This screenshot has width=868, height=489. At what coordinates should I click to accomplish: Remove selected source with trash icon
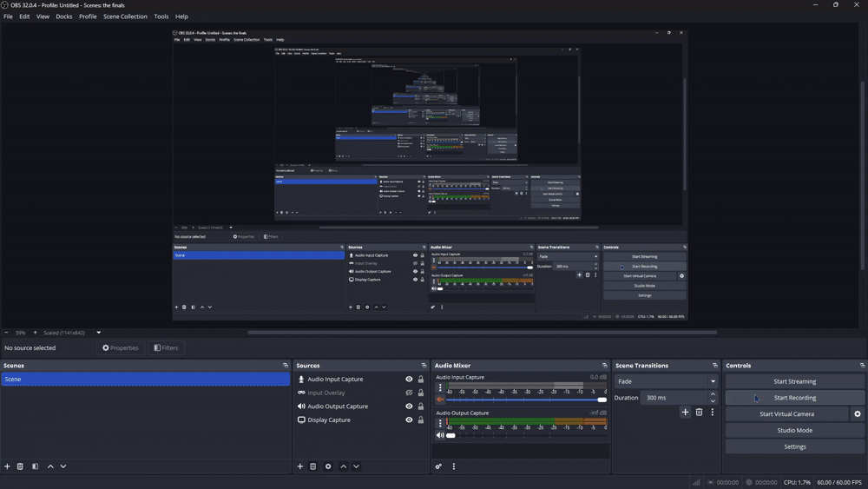pyautogui.click(x=312, y=466)
